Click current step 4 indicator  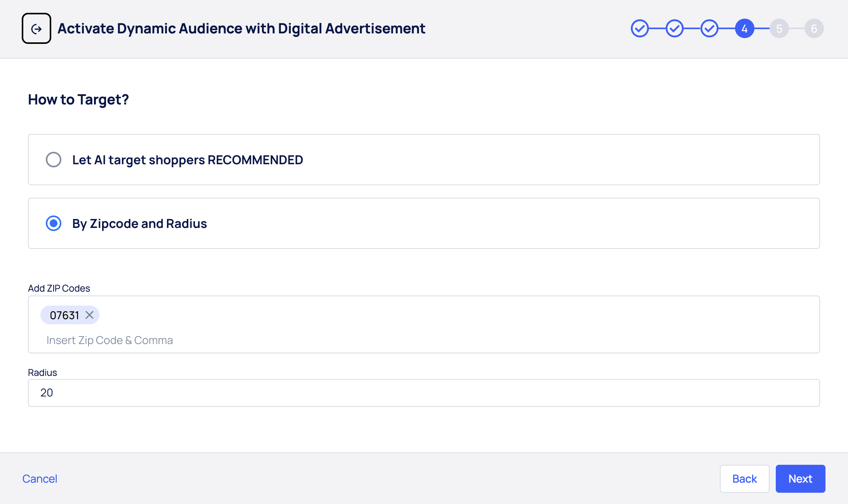pyautogui.click(x=744, y=28)
